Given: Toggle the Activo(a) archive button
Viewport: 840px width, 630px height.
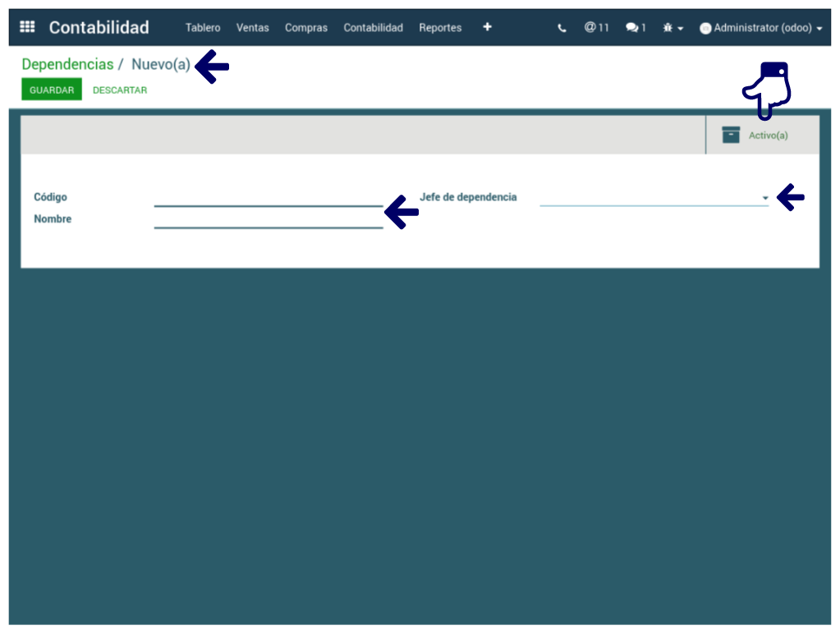Looking at the screenshot, I should click(x=755, y=135).
